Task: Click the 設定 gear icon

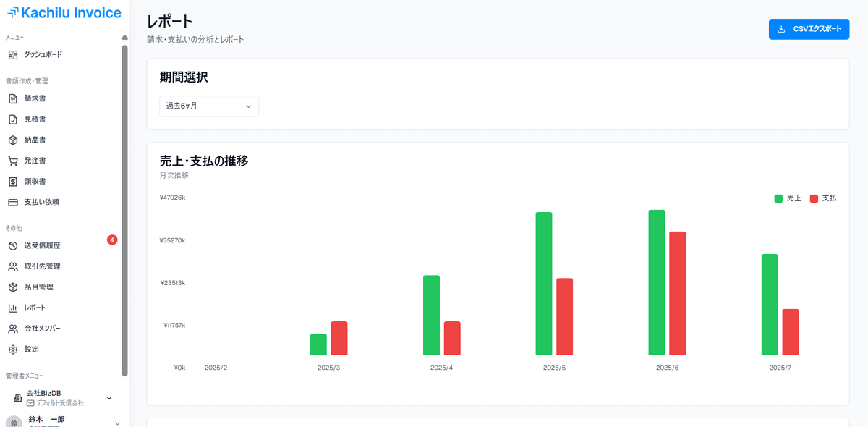Action: pyautogui.click(x=13, y=350)
